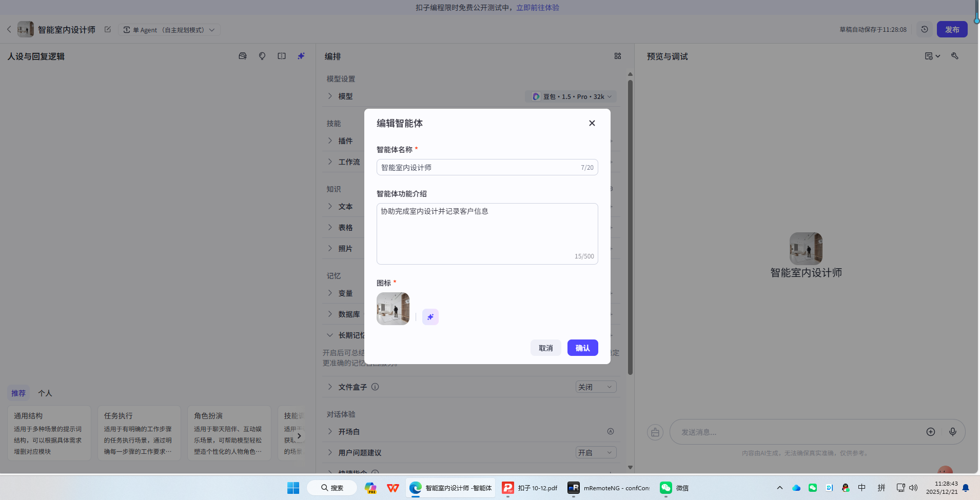The image size is (980, 500).
Task: Import or export prompt via inbox icon
Action: click(x=243, y=56)
